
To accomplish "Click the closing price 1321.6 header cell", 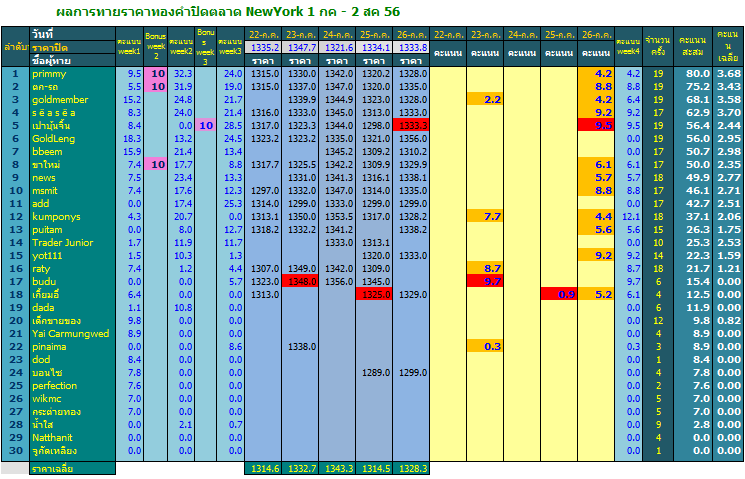I will [338, 48].
